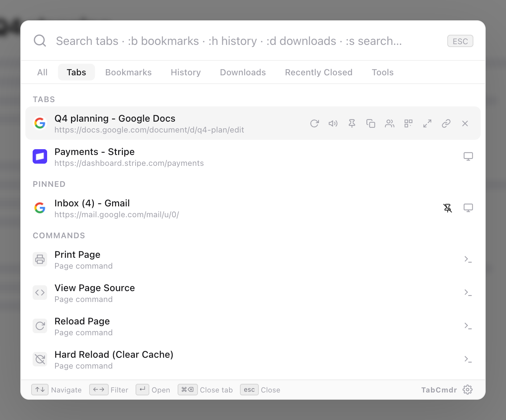The height and width of the screenshot is (420, 506).
Task: Click the grid group icon on Q4 planning row
Action: 408,123
